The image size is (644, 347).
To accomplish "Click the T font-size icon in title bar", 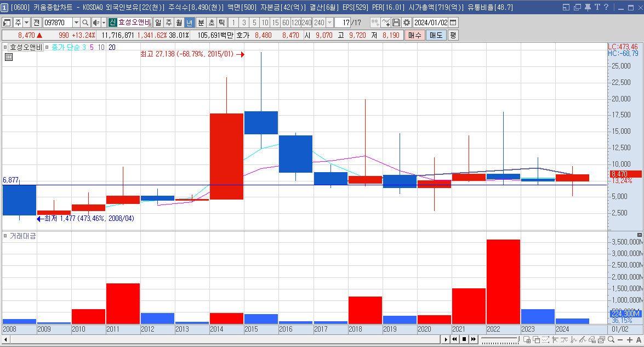I will coord(597,7).
